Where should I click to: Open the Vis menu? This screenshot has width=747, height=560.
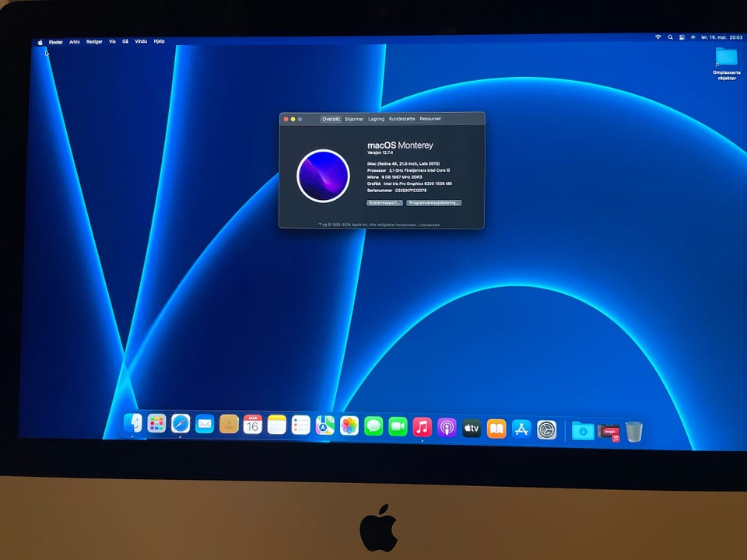tap(112, 41)
